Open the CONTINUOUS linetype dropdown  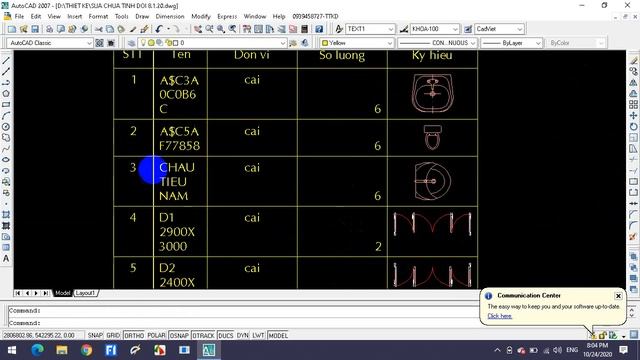pyautogui.click(x=437, y=43)
